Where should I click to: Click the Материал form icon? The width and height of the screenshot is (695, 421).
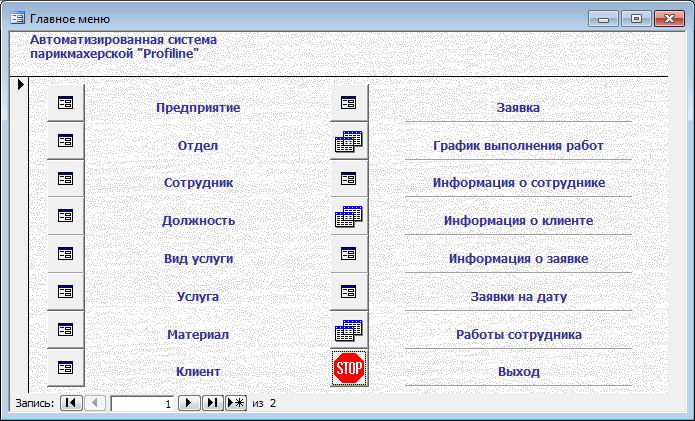(x=66, y=330)
